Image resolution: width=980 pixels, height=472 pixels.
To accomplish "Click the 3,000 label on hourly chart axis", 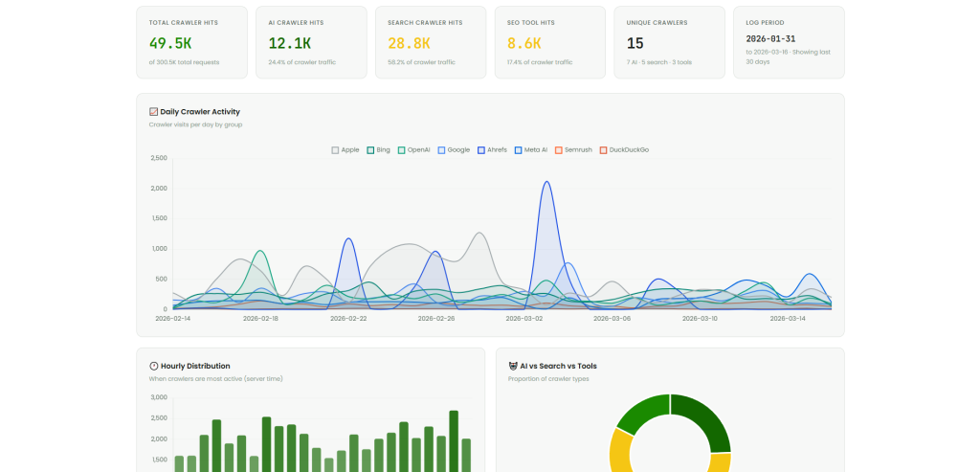I will tap(160, 397).
